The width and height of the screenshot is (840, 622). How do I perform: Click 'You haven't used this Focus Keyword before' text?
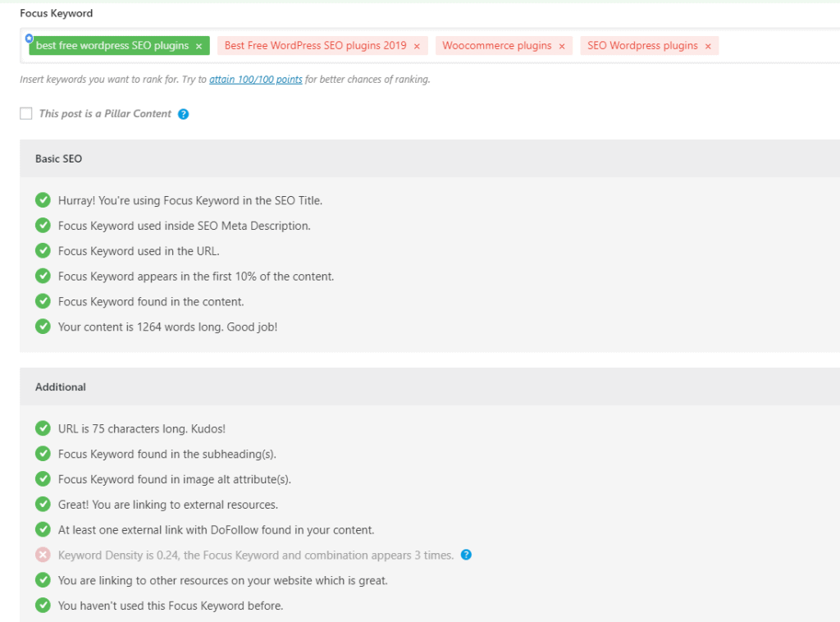coord(171,606)
